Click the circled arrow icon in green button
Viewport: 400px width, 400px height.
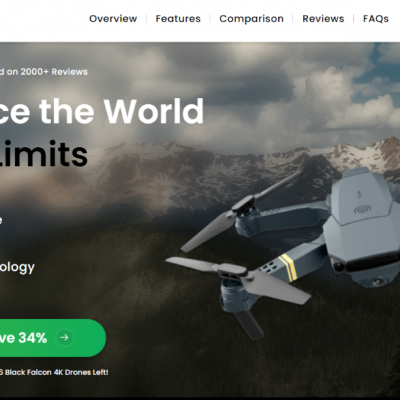pos(64,338)
